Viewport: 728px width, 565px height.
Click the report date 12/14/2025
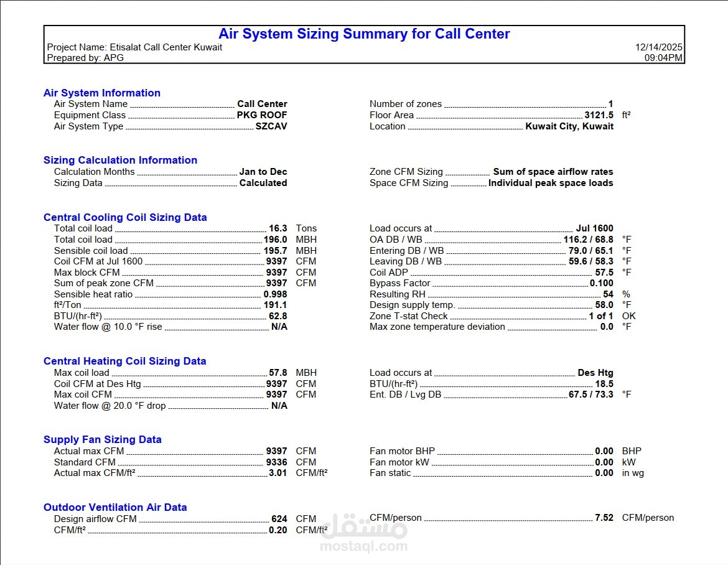click(x=659, y=47)
